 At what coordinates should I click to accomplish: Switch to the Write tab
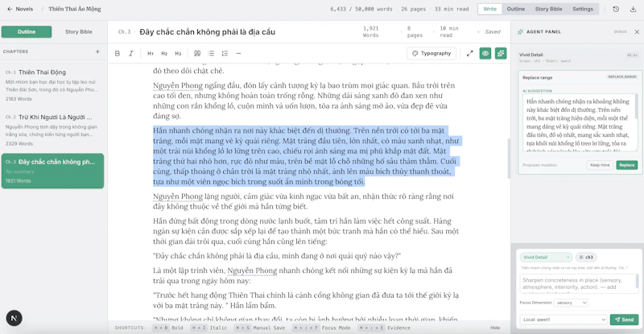[x=489, y=9]
